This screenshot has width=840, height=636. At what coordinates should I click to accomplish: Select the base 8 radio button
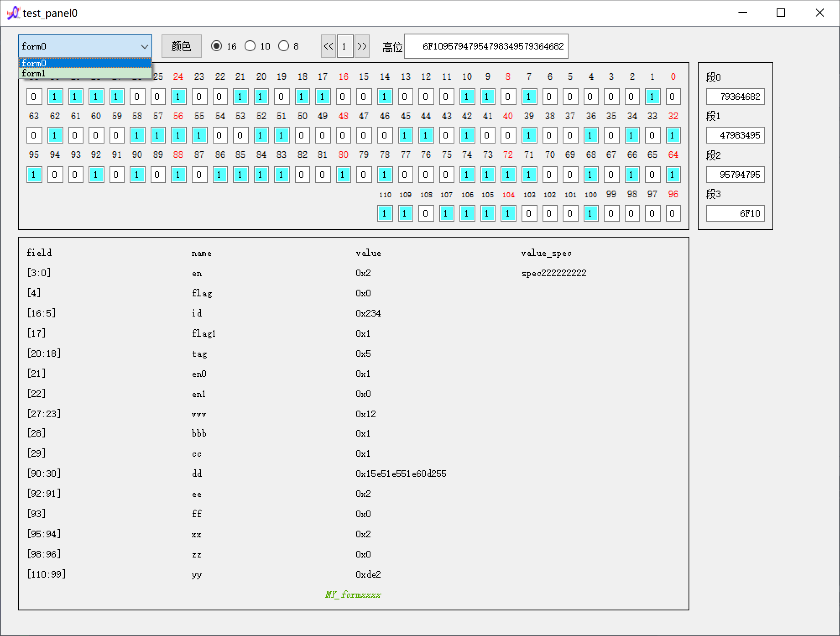coord(284,46)
